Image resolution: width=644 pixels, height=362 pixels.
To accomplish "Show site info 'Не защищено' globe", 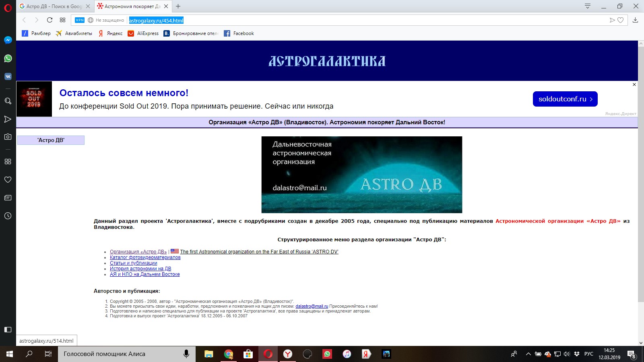I will tap(91, 20).
